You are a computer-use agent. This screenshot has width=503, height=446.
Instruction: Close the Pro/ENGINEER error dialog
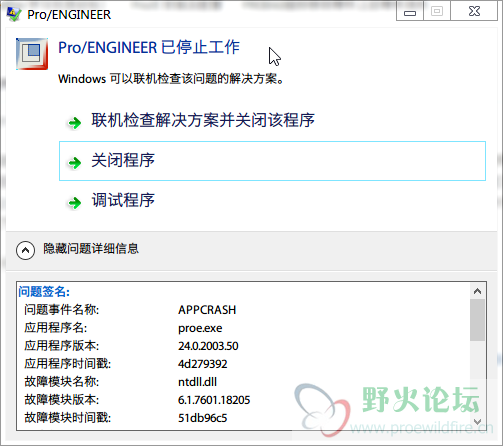(474, 12)
